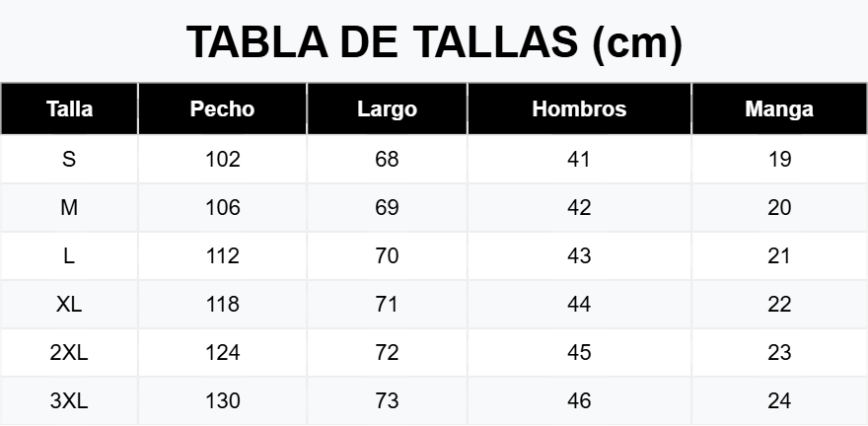
Task: Click the Manga value 24
Action: [779, 400]
